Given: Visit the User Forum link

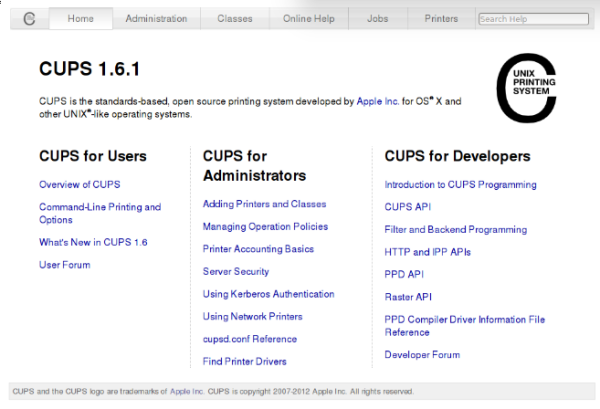Looking at the screenshot, I should coord(64,265).
